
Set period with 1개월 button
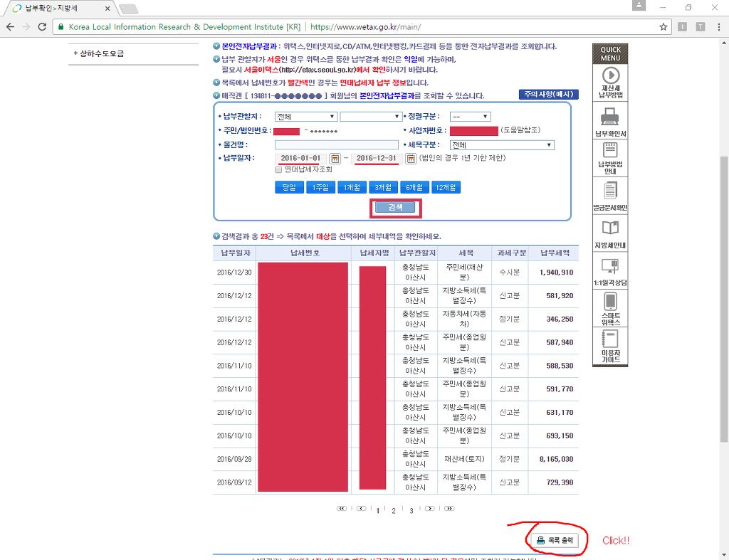352,187
